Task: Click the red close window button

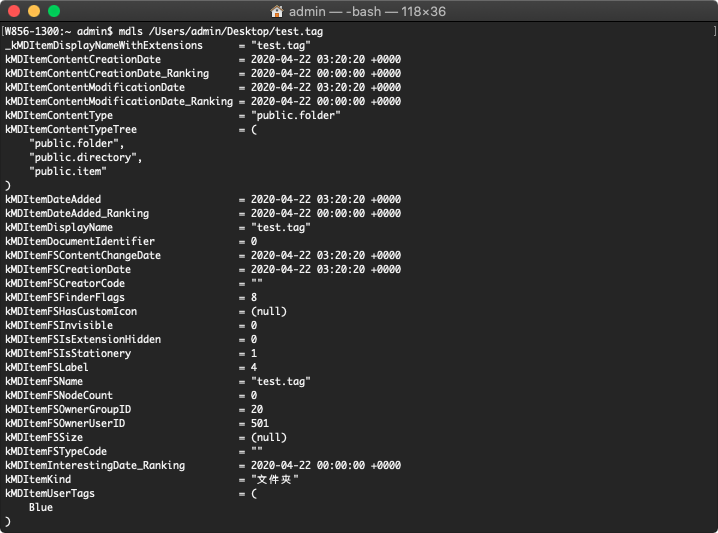Action: click(14, 11)
